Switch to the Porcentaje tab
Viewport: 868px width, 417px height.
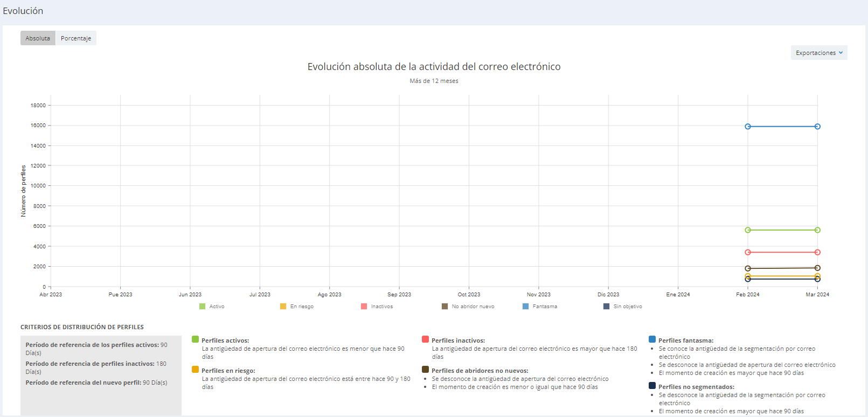(76, 38)
